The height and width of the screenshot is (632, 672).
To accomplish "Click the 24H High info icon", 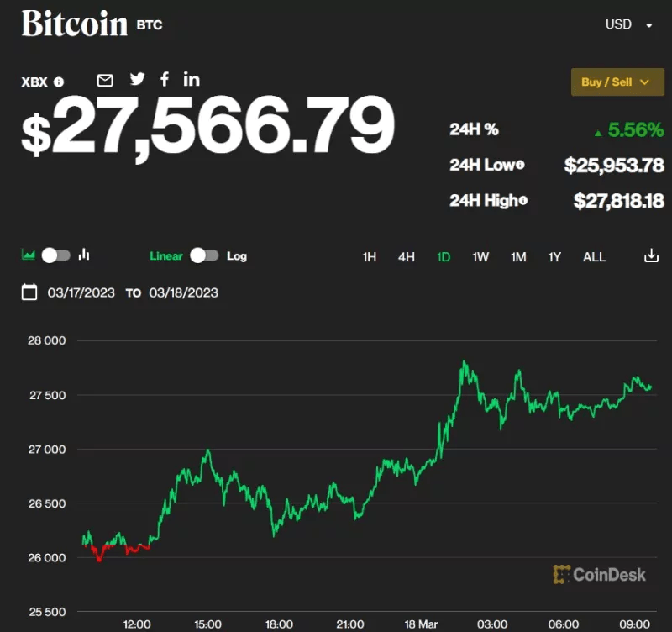I will point(523,201).
